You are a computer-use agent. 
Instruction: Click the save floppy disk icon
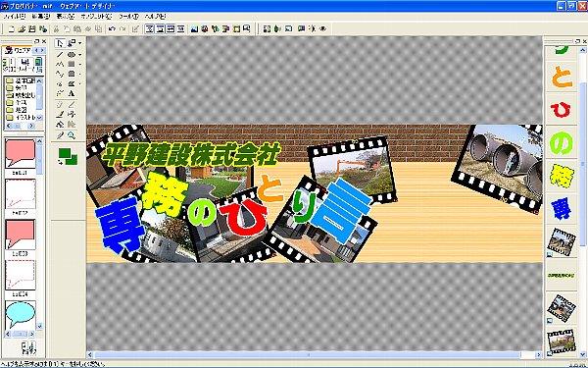click(32, 28)
